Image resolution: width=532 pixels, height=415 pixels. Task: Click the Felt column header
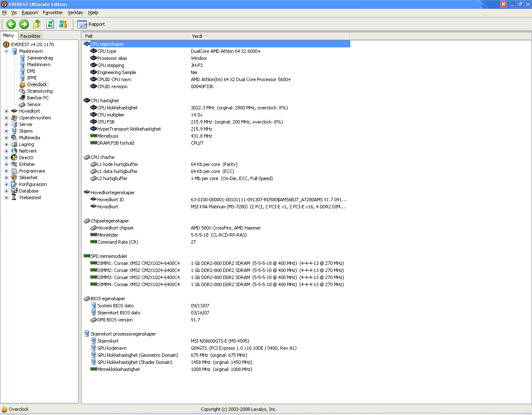(x=135, y=36)
